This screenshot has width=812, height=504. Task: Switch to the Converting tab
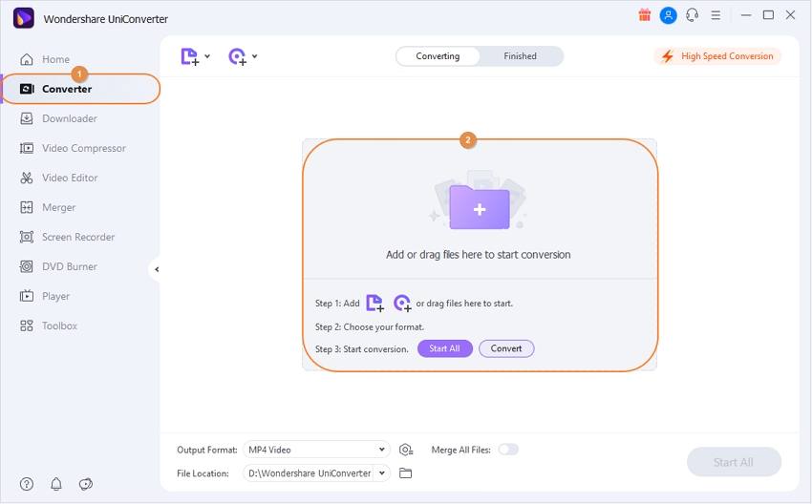tap(438, 56)
